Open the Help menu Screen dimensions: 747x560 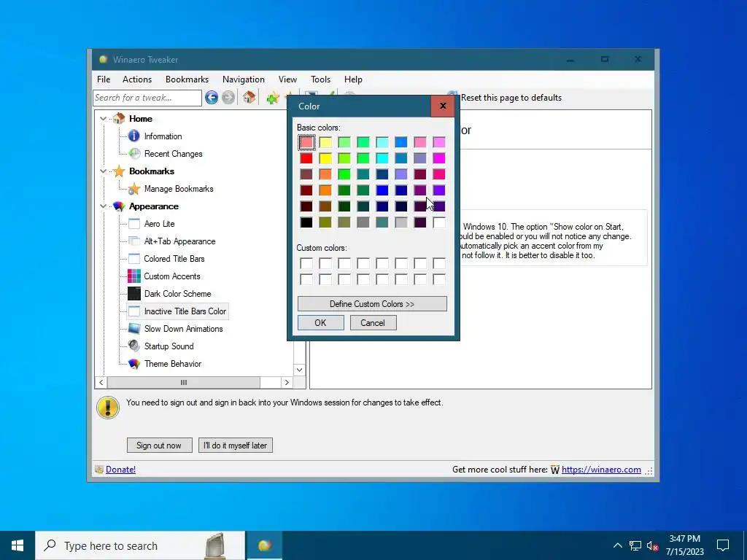pos(353,79)
